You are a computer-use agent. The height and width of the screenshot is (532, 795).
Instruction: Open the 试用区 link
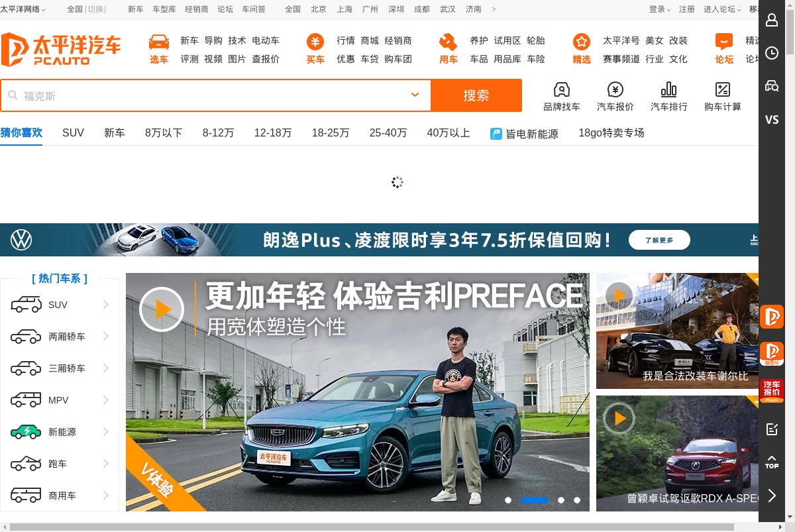pyautogui.click(x=507, y=40)
